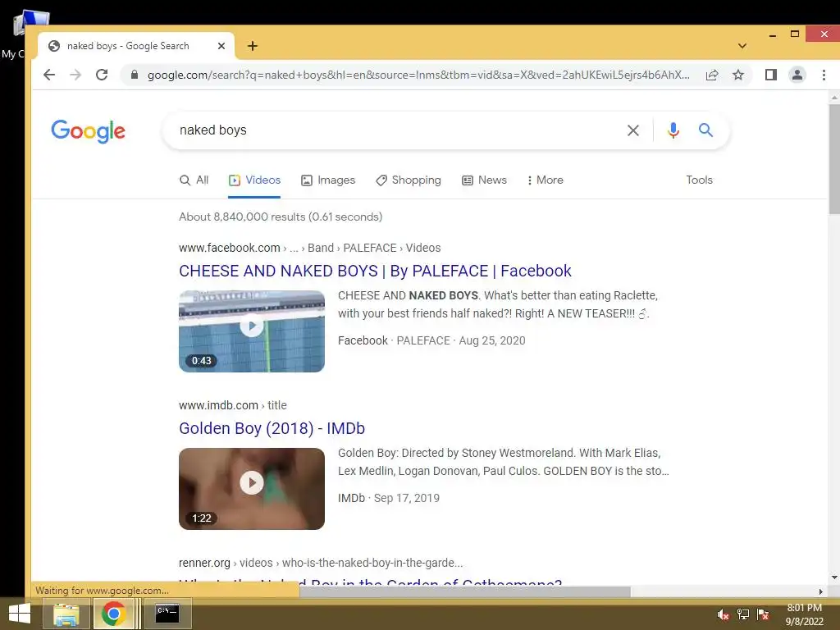840x630 pixels.
Task: Click the scroll down arrow on the page
Action: coord(834,578)
